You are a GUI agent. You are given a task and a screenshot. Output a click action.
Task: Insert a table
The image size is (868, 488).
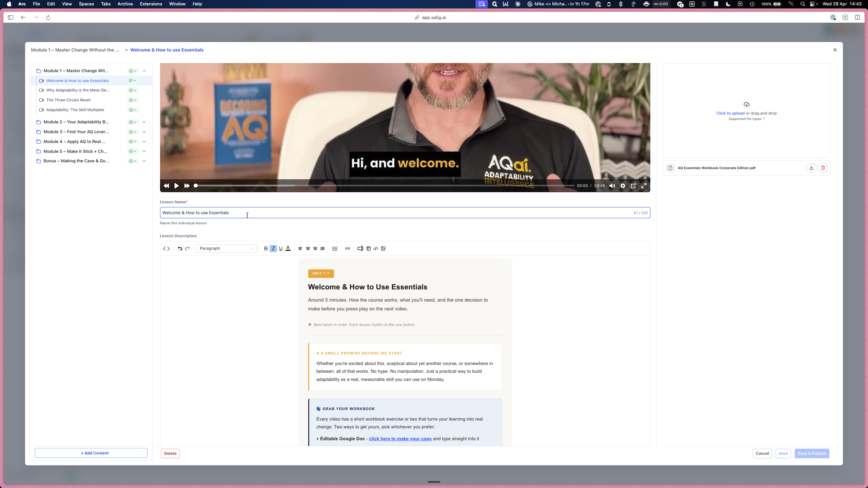[369, 248]
